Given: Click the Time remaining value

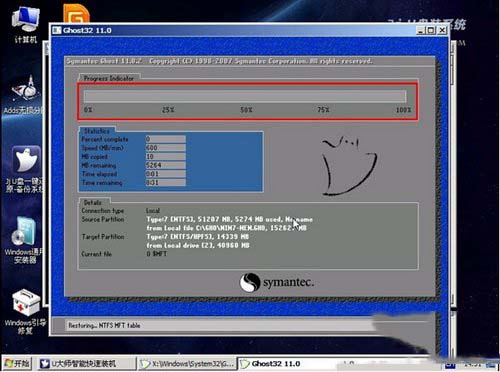Looking at the screenshot, I should [165, 182].
